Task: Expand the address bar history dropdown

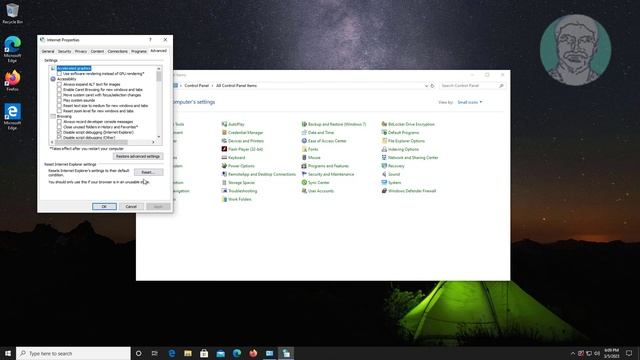Action: tap(426, 86)
